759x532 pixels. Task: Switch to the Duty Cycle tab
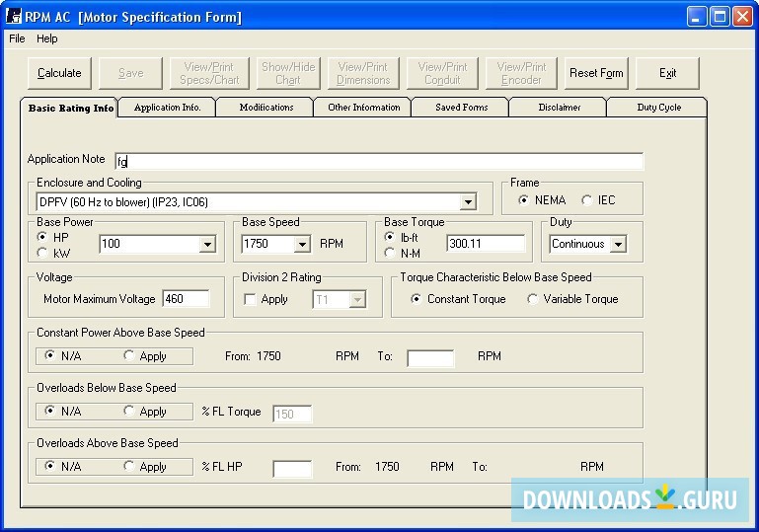pos(658,108)
